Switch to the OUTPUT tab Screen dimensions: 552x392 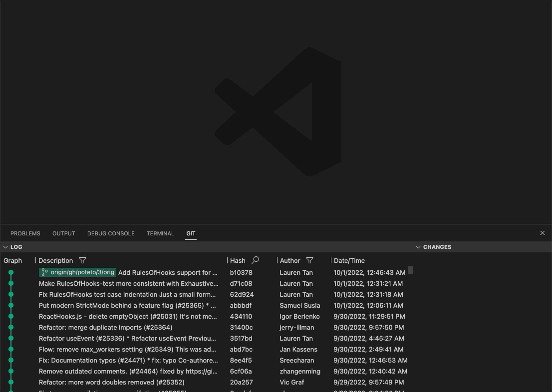(64, 233)
